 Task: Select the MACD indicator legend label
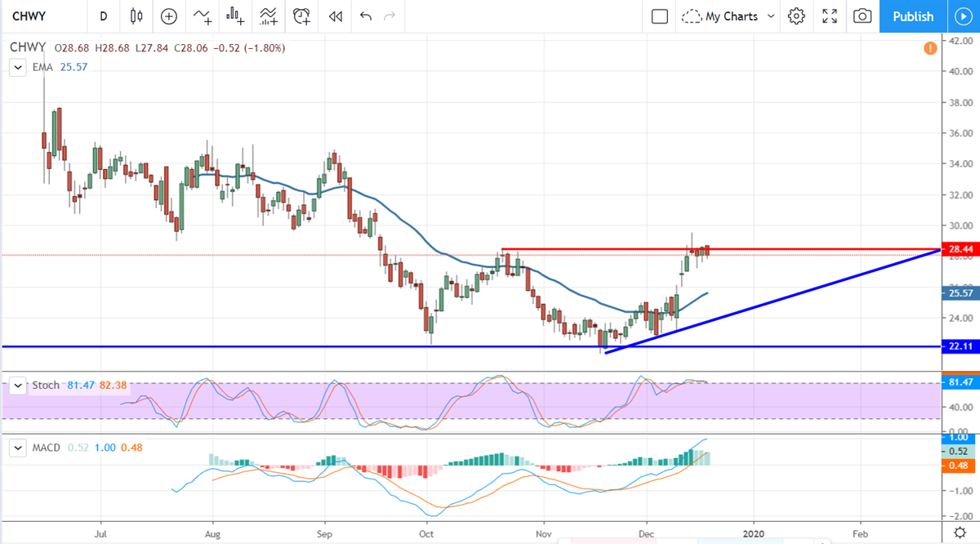pos(48,448)
